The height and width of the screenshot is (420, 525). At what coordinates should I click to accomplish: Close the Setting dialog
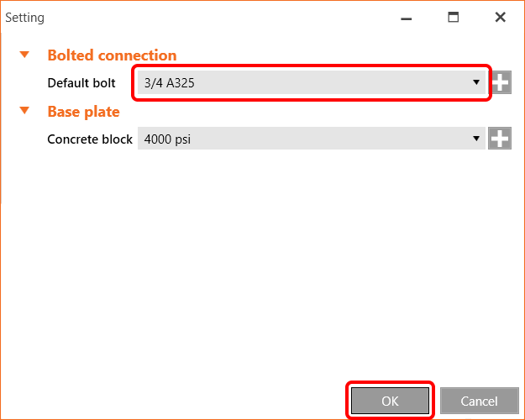pyautogui.click(x=501, y=17)
